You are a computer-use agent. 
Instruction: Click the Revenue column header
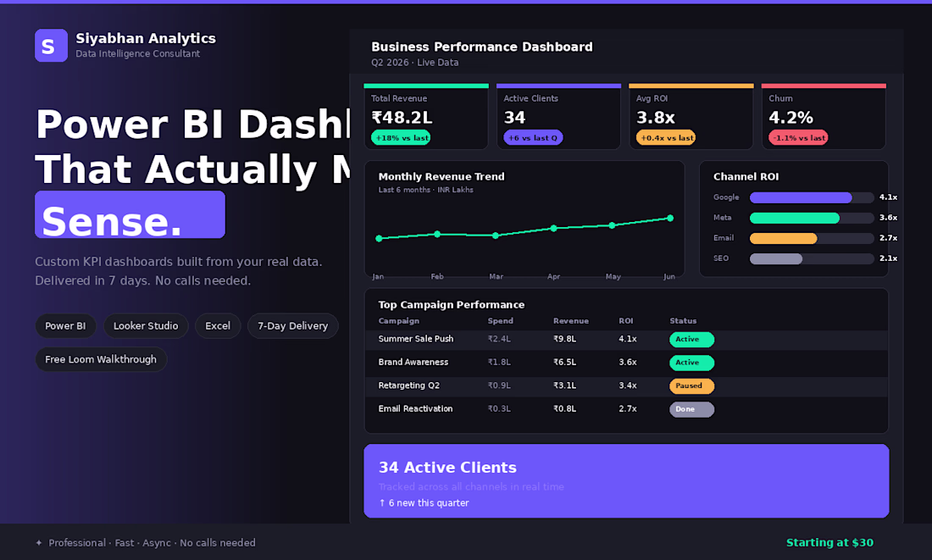coord(570,321)
